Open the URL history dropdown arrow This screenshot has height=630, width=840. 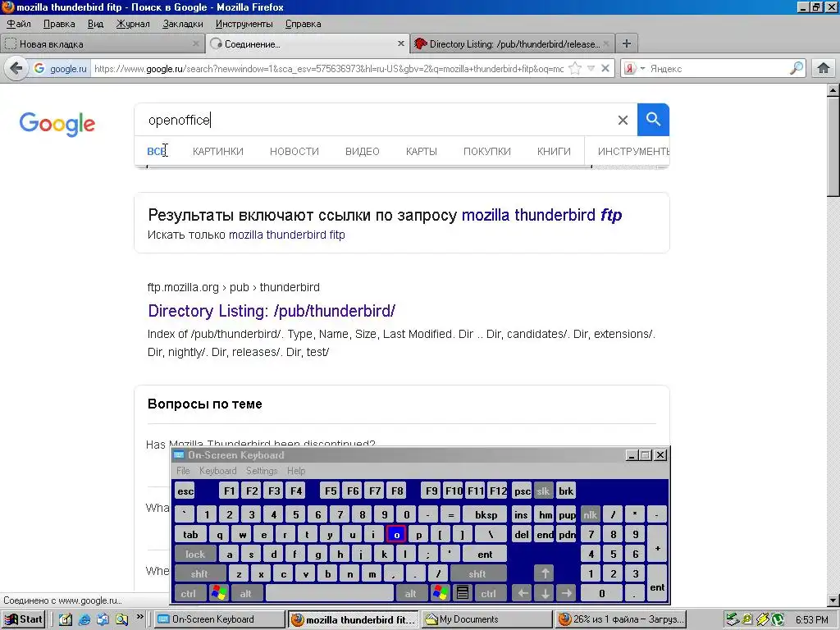(591, 69)
